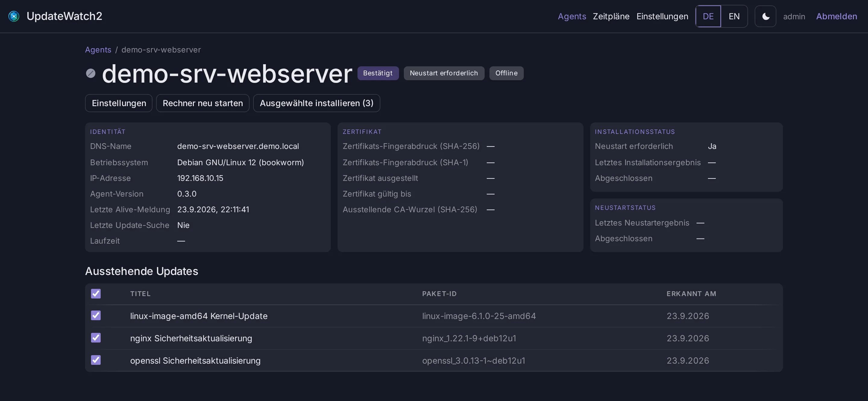Click DNS name demo-srv-webserver.demo.local

(238, 146)
